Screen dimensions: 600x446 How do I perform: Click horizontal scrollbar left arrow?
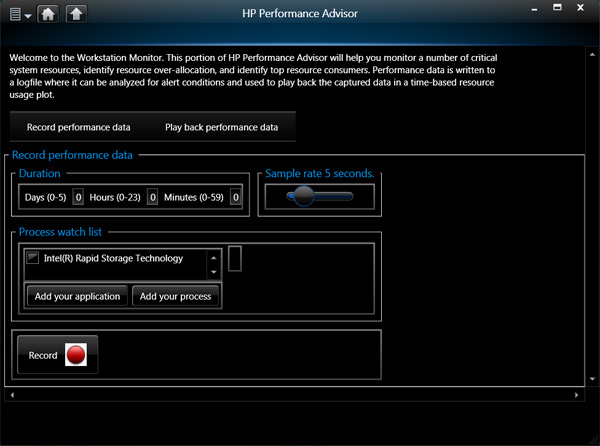coord(12,395)
